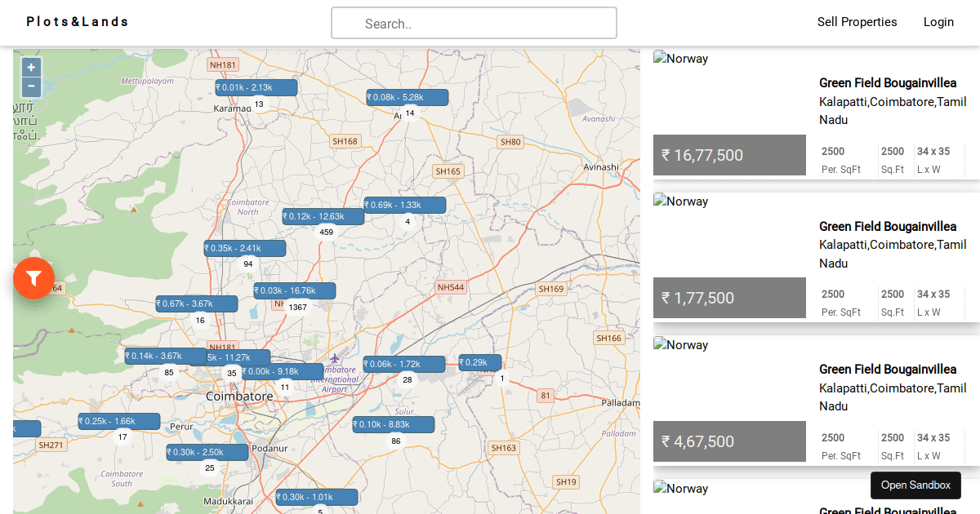Viewport: 980px width, 514px height.
Task: Click the cluster marker numbered 94
Action: click(248, 264)
